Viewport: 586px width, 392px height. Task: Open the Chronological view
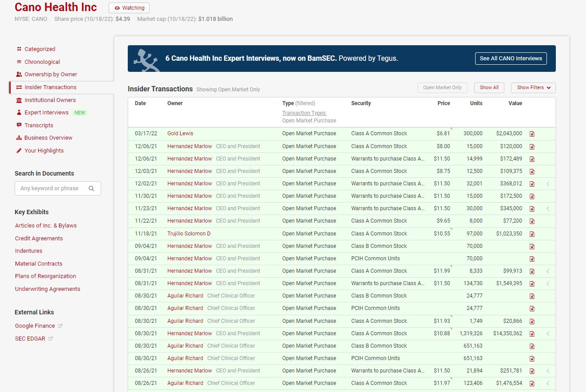42,62
